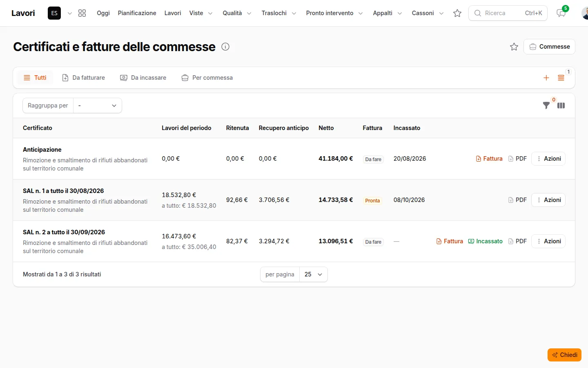This screenshot has height=368, width=588.
Task: Select the Tutti tab
Action: (35, 78)
